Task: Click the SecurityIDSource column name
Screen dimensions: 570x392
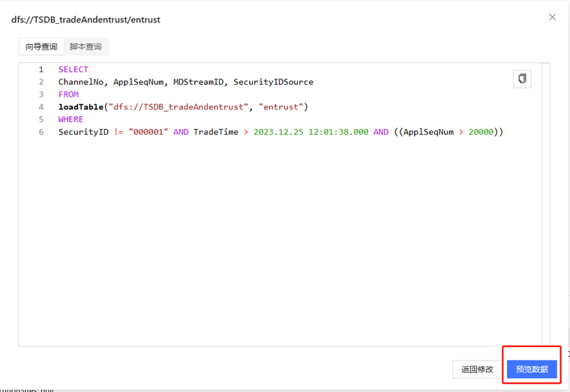Action: pos(273,82)
